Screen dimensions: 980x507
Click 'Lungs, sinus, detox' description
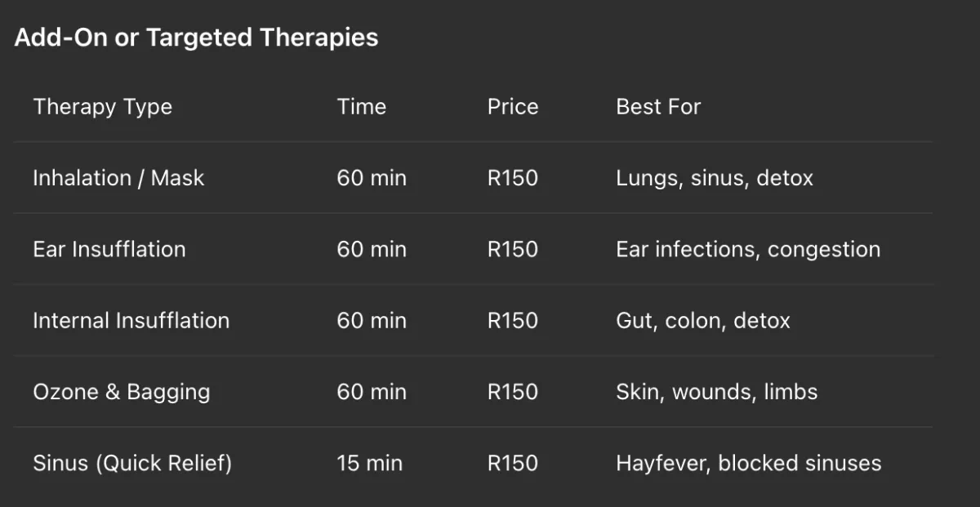click(x=715, y=179)
